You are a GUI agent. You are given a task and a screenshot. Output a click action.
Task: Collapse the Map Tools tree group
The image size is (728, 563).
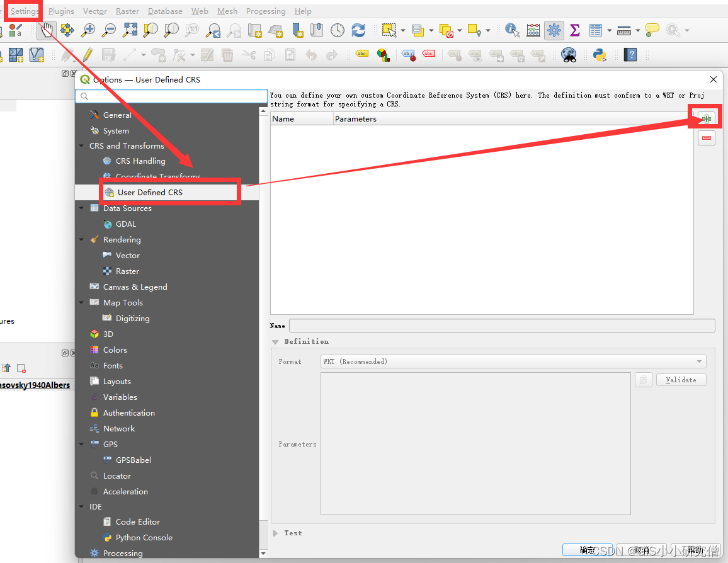(82, 303)
